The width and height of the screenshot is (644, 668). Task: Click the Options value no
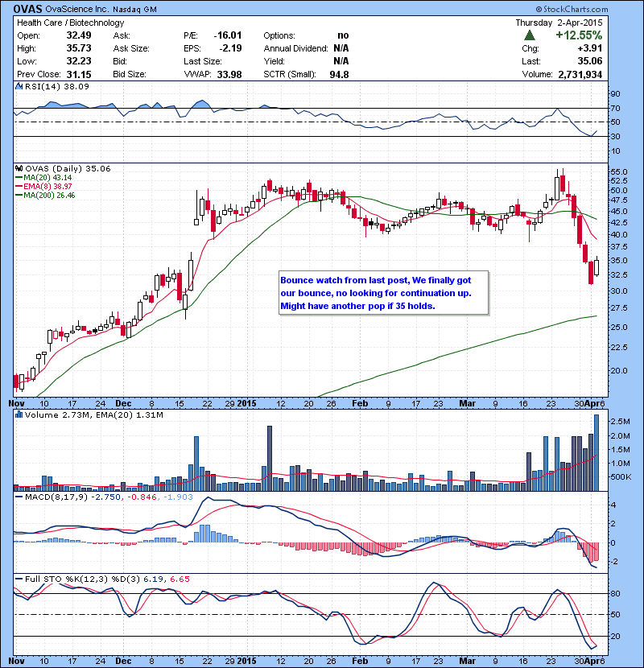tap(343, 35)
